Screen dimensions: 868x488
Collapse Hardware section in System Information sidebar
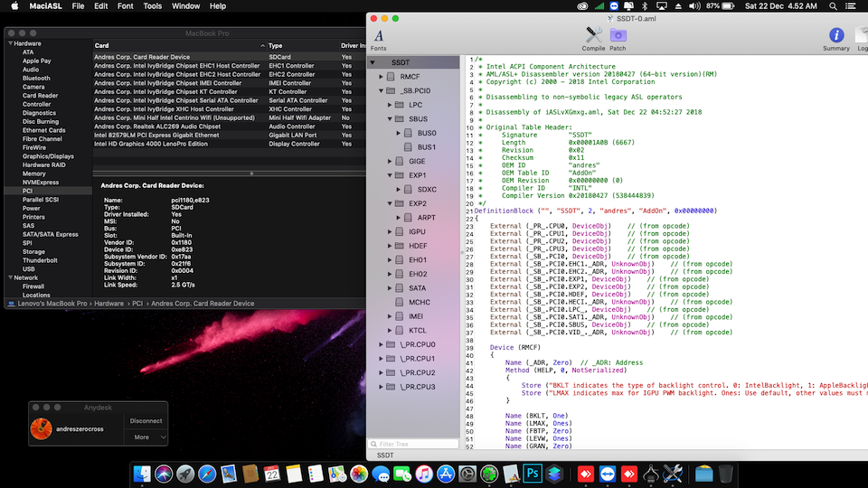(x=10, y=43)
